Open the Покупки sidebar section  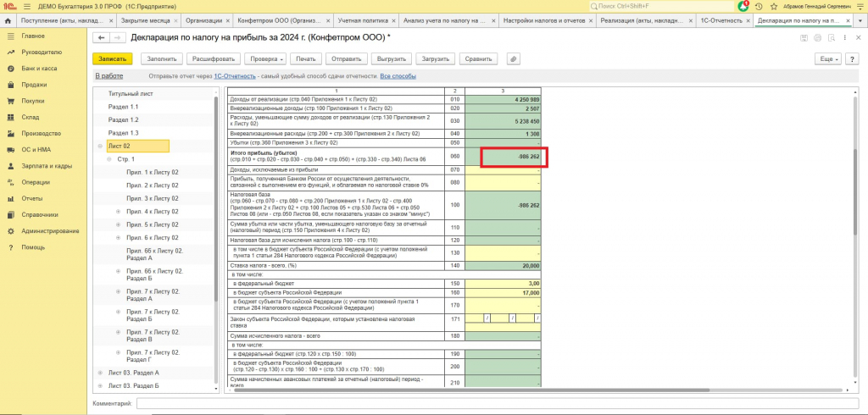point(33,101)
